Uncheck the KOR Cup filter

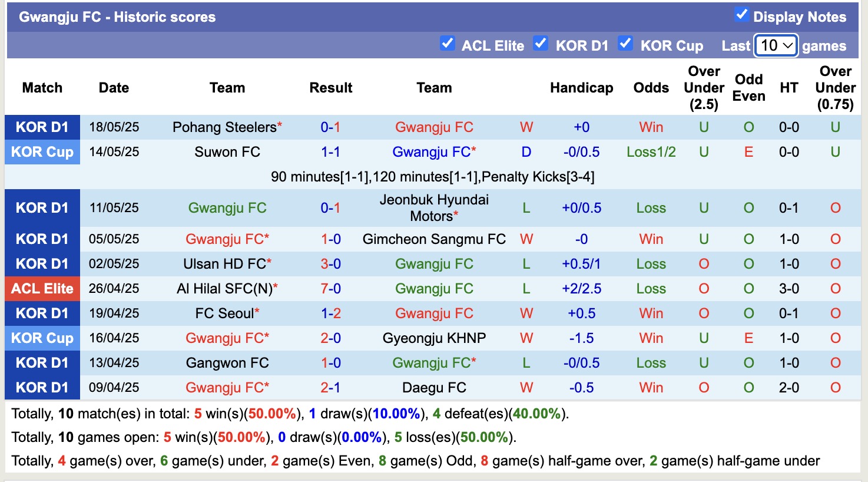(x=626, y=42)
